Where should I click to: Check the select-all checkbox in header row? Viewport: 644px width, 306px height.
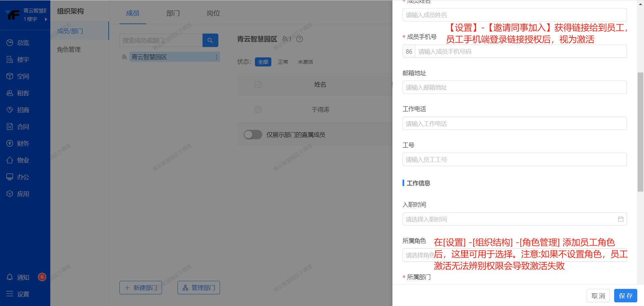[258, 85]
